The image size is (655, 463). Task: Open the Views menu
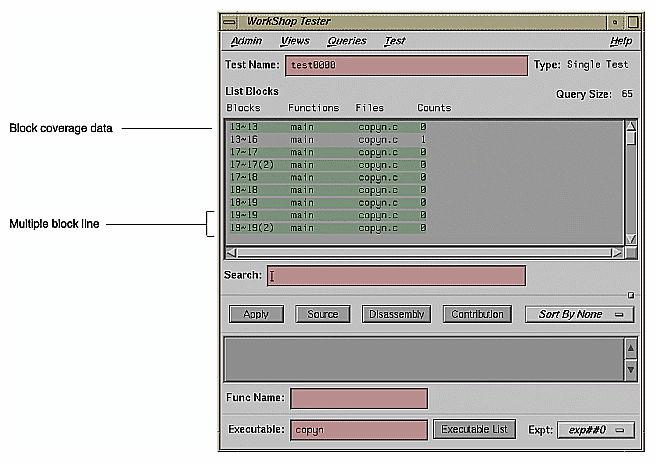(x=295, y=41)
